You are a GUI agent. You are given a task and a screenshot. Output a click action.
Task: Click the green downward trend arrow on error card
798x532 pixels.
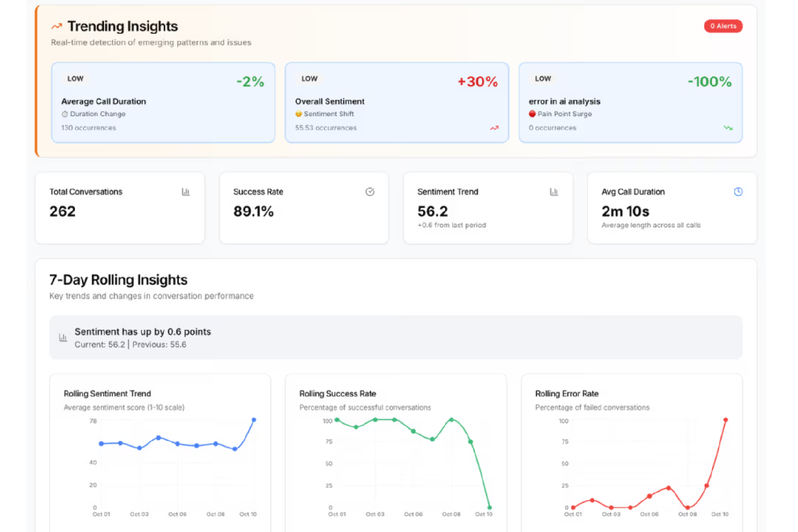tap(728, 128)
